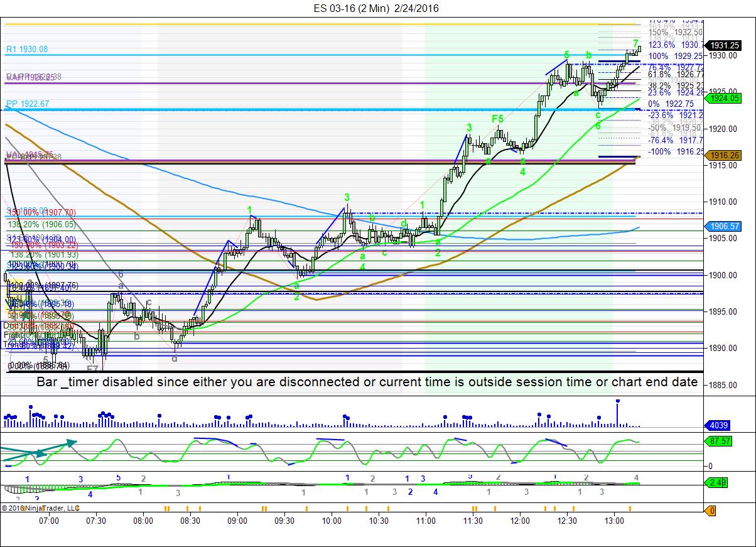Select the 138.20% (1906.05) retracement label
756x547 pixels.
tap(41, 224)
